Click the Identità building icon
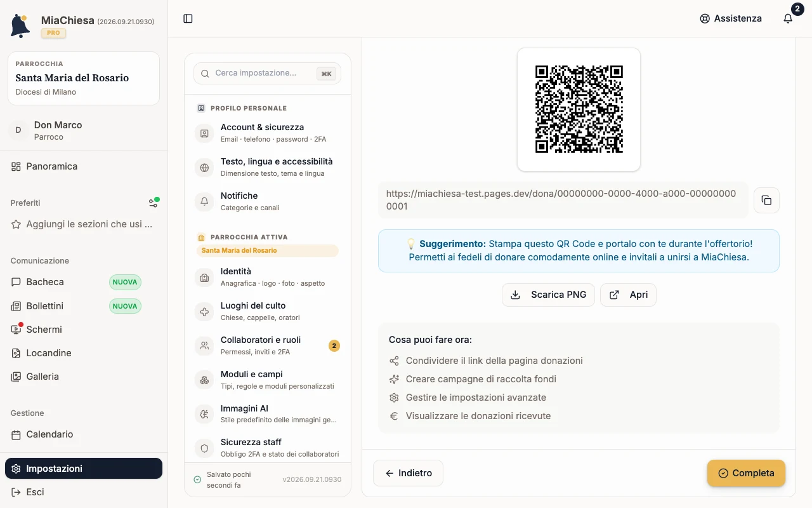Viewport: 812px width, 508px height. coord(204,277)
